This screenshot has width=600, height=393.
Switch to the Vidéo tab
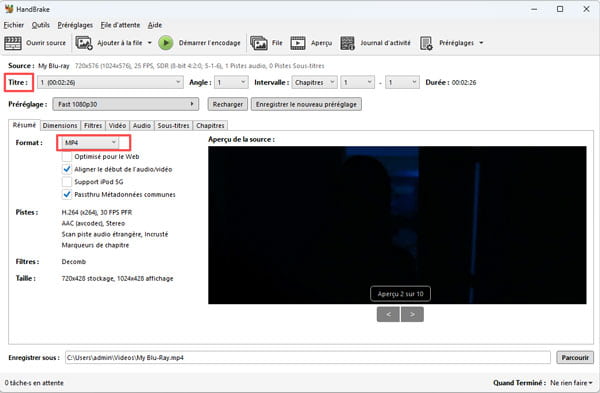click(x=117, y=126)
